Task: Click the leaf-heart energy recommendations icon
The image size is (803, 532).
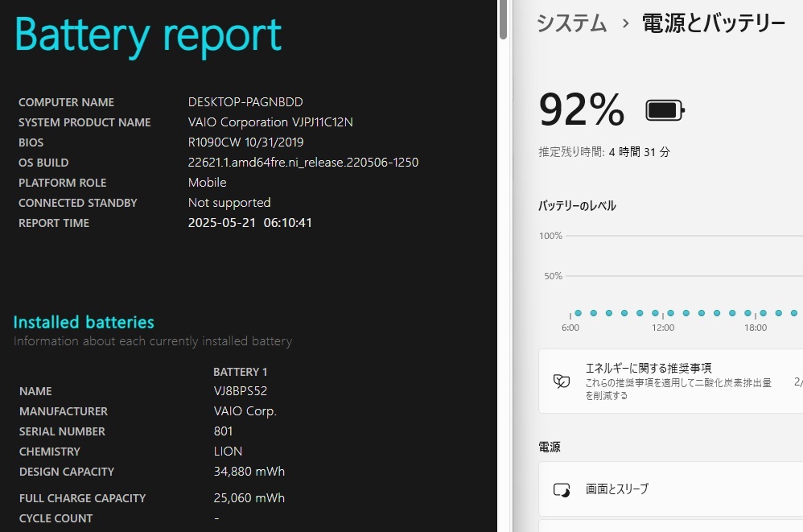Action: point(562,381)
